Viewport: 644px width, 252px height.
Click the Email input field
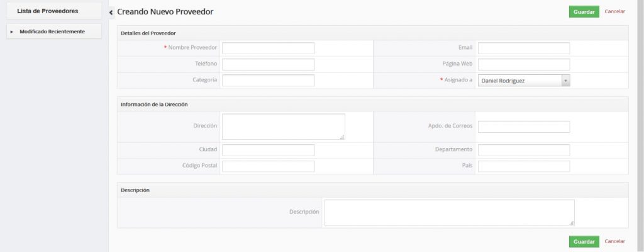[524, 48]
